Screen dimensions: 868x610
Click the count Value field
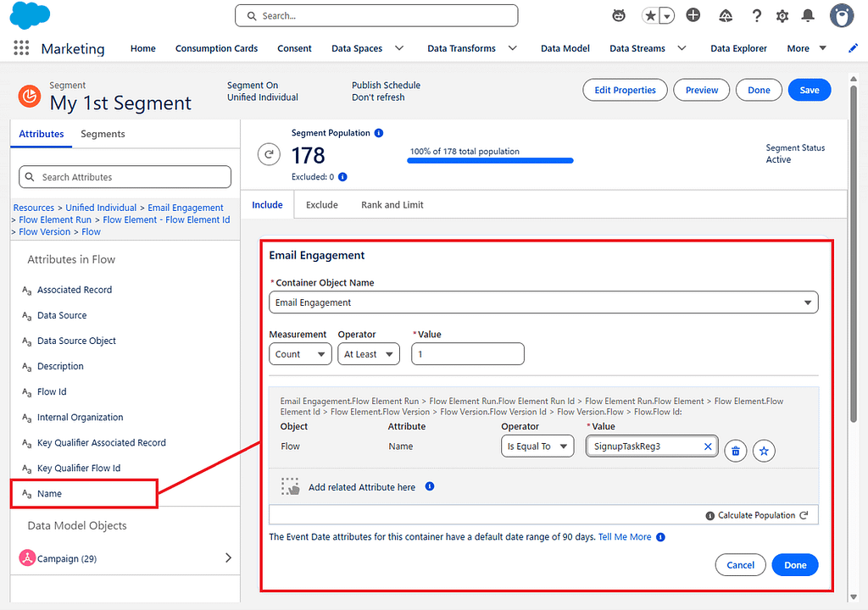(468, 354)
